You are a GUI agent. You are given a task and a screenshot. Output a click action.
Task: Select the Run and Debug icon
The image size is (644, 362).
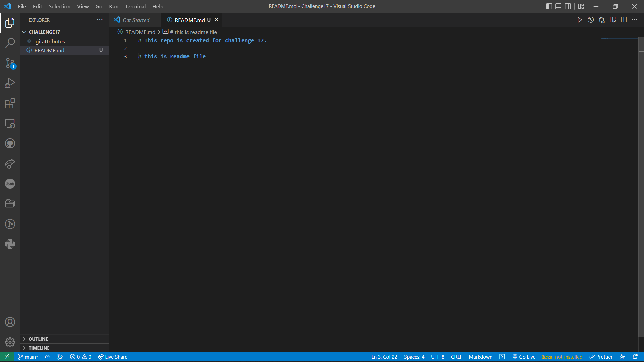coord(10,83)
